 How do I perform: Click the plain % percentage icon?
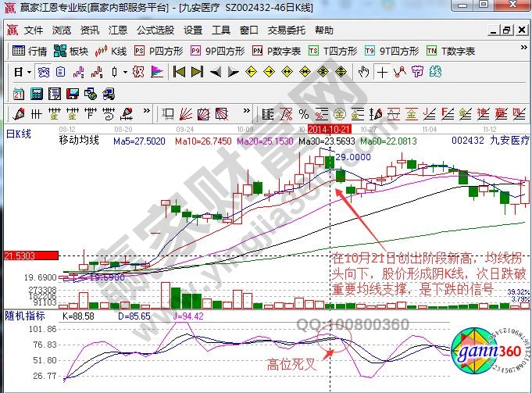pos(304,114)
